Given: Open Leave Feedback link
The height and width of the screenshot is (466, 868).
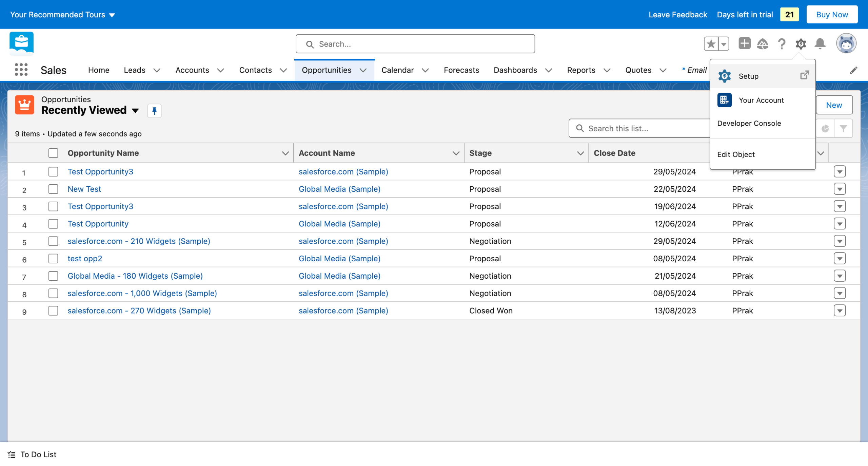Looking at the screenshot, I should click(x=678, y=15).
